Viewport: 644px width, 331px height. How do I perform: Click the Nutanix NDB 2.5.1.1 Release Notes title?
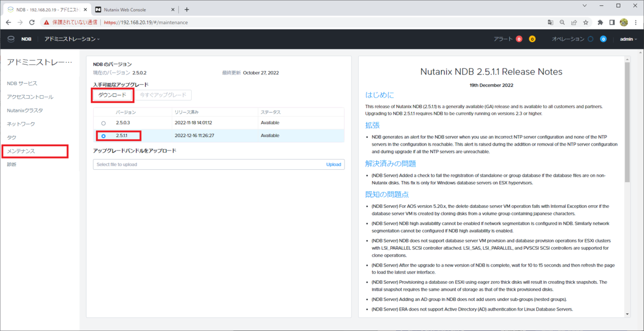click(491, 71)
